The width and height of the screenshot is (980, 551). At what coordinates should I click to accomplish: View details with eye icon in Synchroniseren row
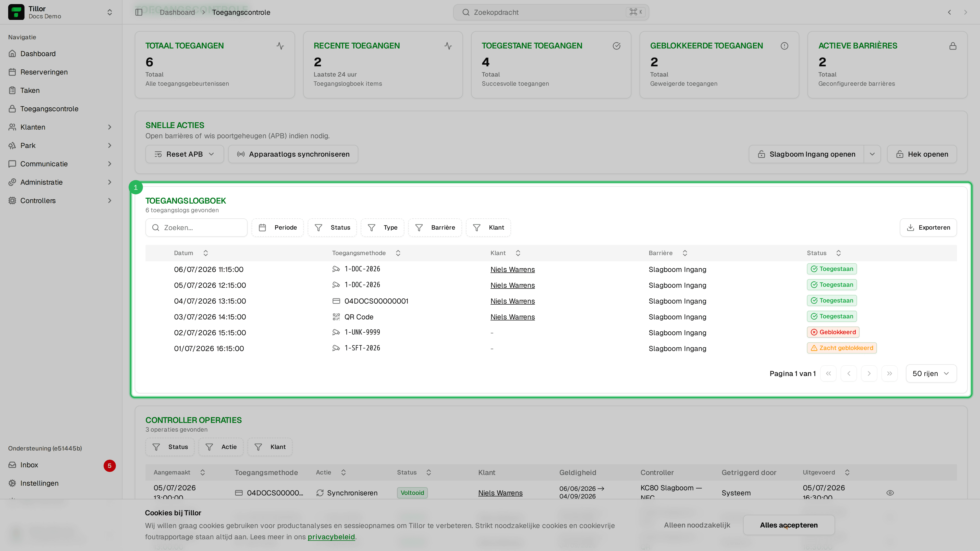[x=890, y=493]
